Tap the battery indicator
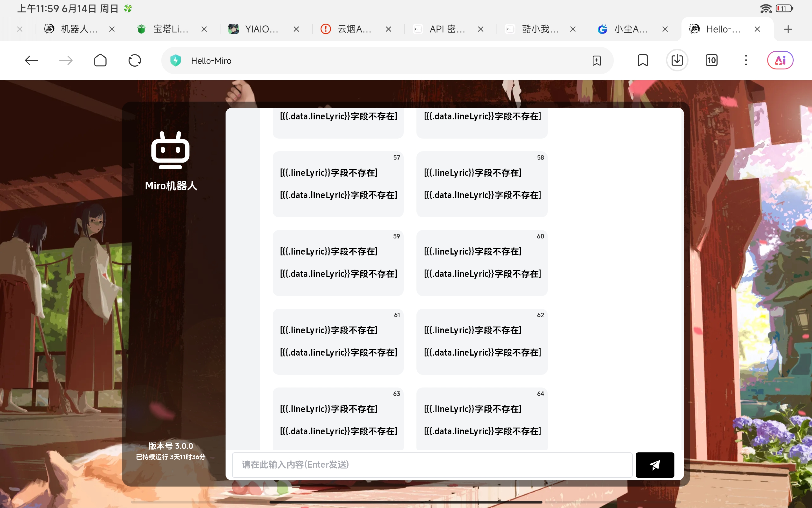Screen dimensions: 812x508 pyautogui.click(x=784, y=8)
